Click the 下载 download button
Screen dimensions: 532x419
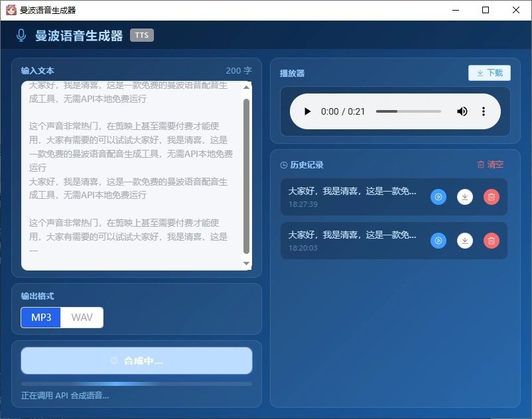pyautogui.click(x=489, y=73)
